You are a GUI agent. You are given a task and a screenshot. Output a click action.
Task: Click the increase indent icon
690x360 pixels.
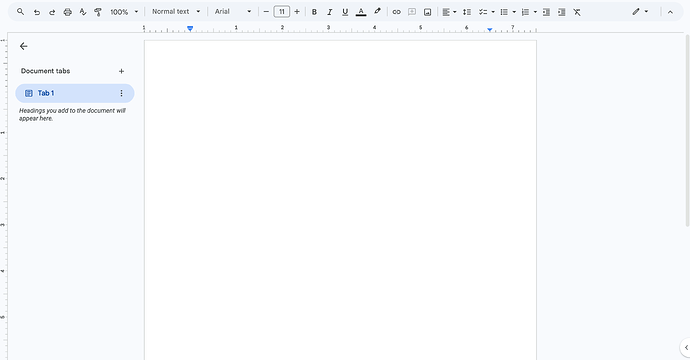coord(562,12)
